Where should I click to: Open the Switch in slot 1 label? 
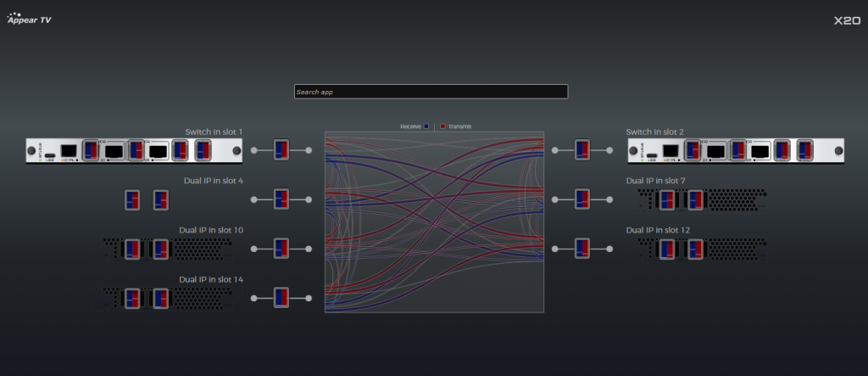(x=214, y=132)
